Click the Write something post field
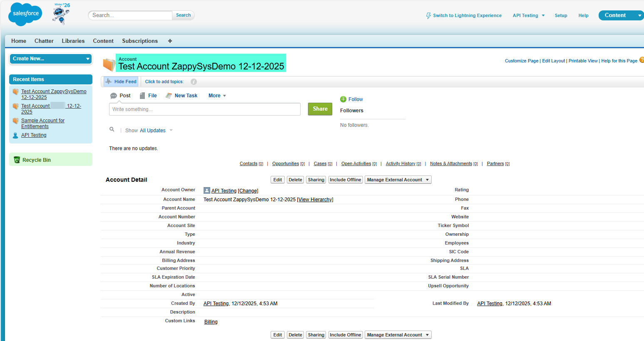The width and height of the screenshot is (644, 341). point(204,109)
